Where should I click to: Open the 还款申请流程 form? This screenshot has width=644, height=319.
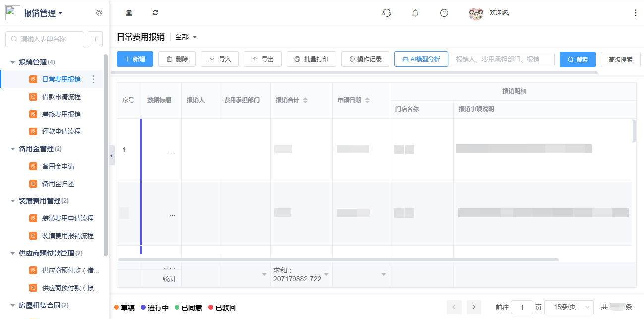(61, 131)
